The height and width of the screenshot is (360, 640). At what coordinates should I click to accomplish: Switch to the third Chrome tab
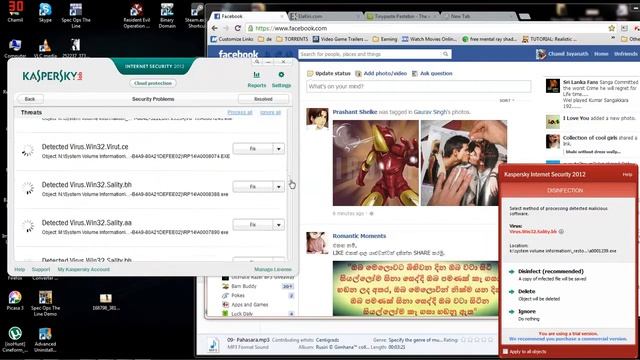[x=402, y=16]
